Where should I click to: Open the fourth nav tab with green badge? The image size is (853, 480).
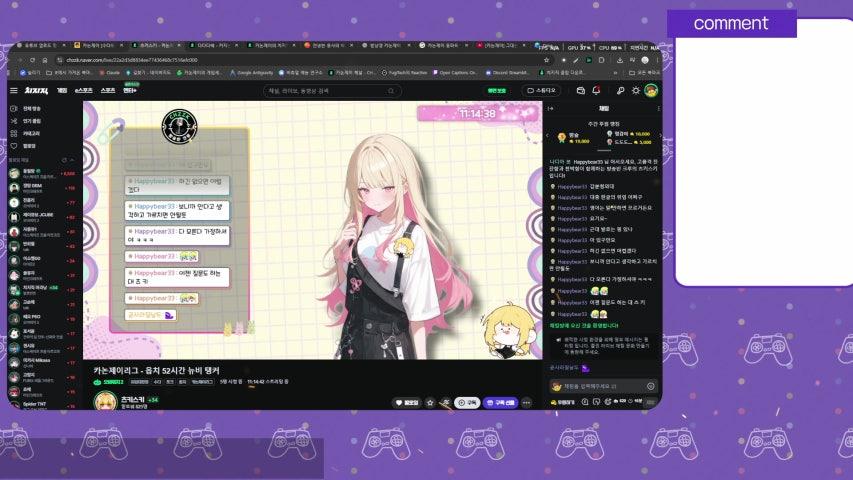tap(130, 89)
